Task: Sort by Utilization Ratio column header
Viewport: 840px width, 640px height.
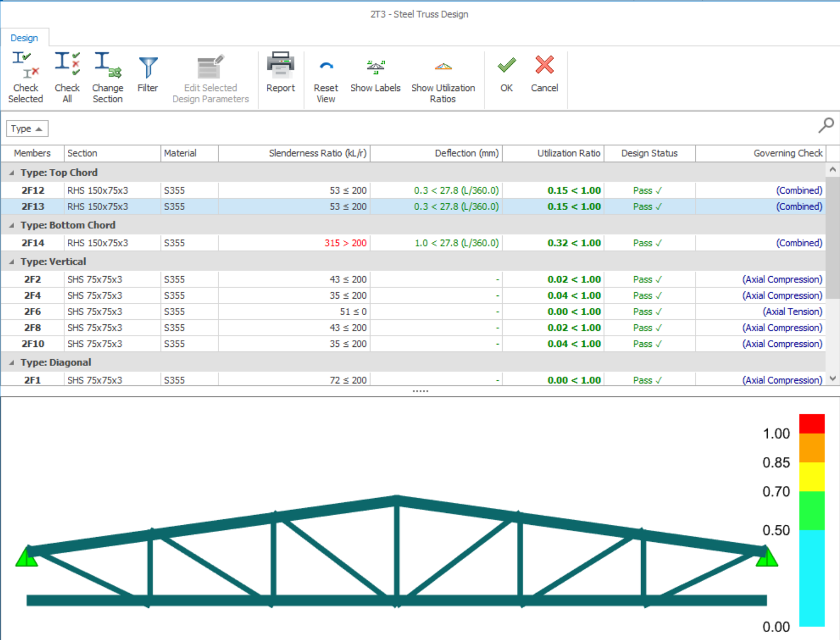Action: [x=568, y=153]
